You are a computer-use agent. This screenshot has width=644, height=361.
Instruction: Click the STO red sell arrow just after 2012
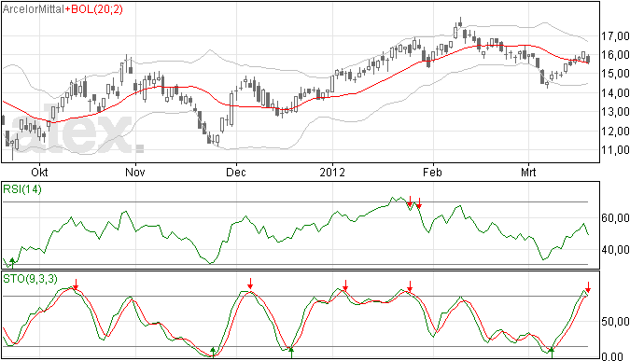(x=345, y=285)
